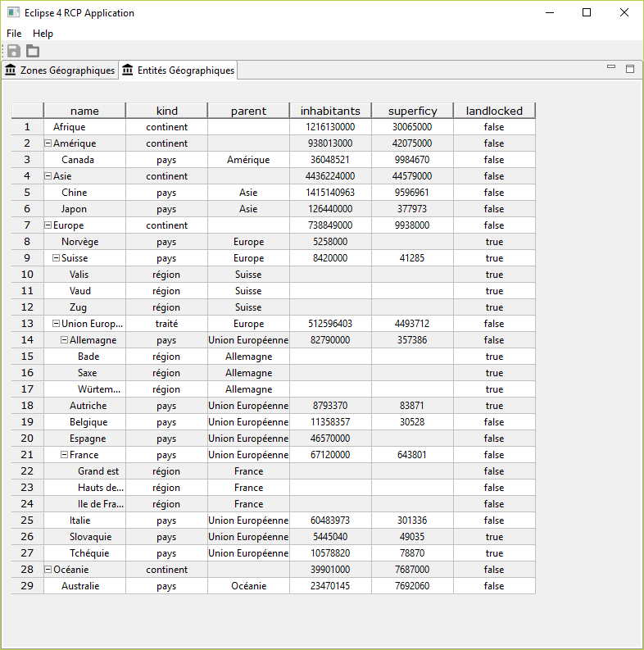Select the Espagne name cell
Viewport: 644px width, 650px height.
tap(84, 439)
